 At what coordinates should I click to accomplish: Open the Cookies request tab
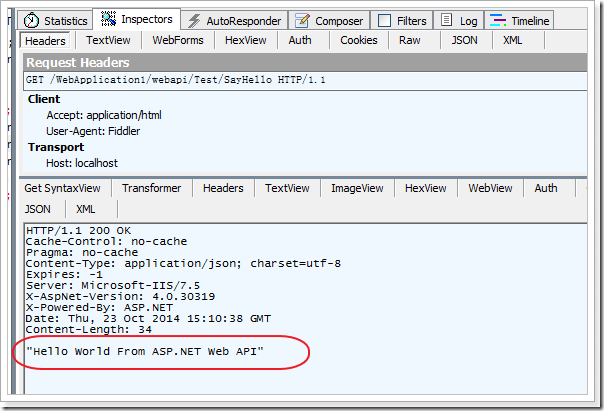pos(359,40)
